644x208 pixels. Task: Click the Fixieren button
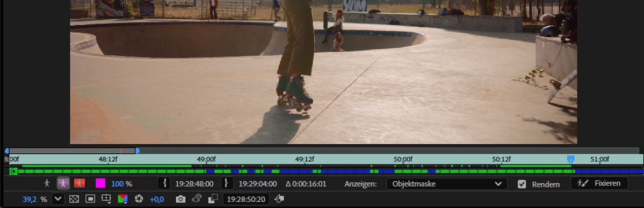coord(599,183)
